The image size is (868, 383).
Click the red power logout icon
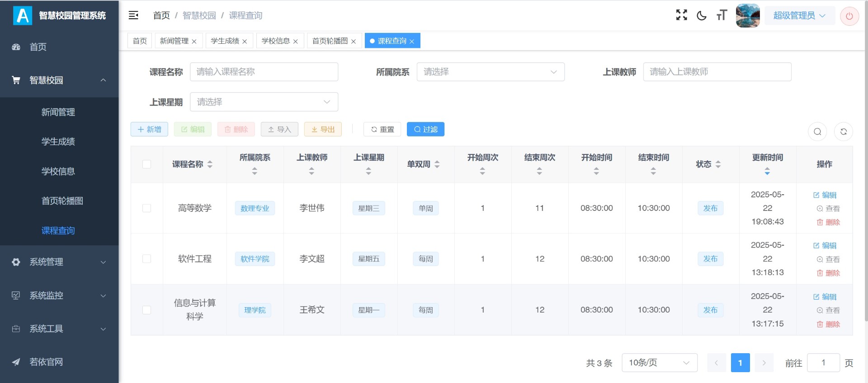pos(849,16)
